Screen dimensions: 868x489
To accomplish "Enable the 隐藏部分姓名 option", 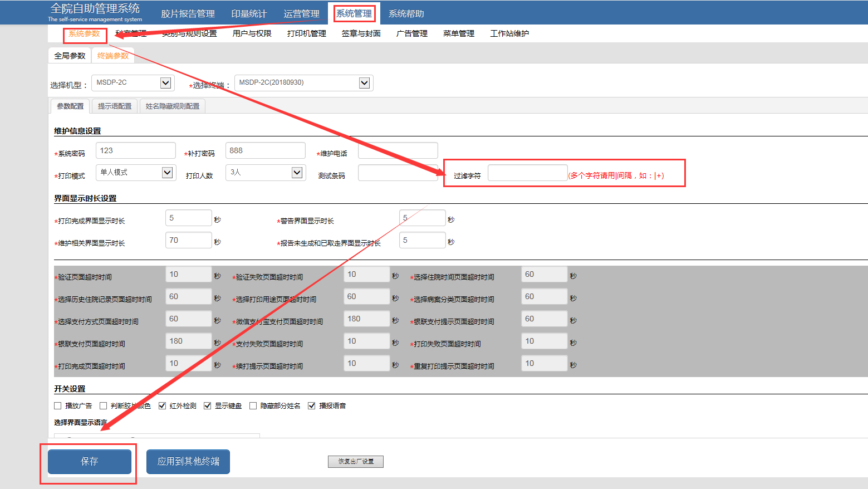I will pyautogui.click(x=253, y=406).
